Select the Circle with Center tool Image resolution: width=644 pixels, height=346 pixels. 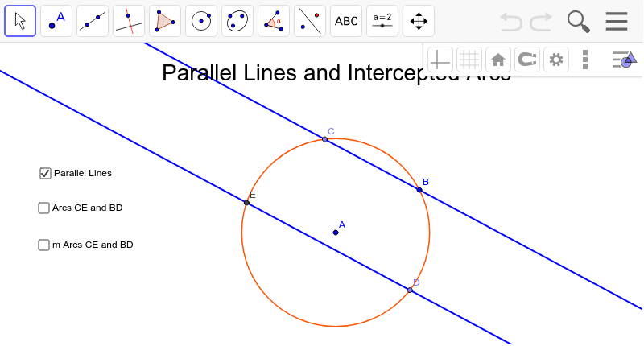[x=201, y=21]
